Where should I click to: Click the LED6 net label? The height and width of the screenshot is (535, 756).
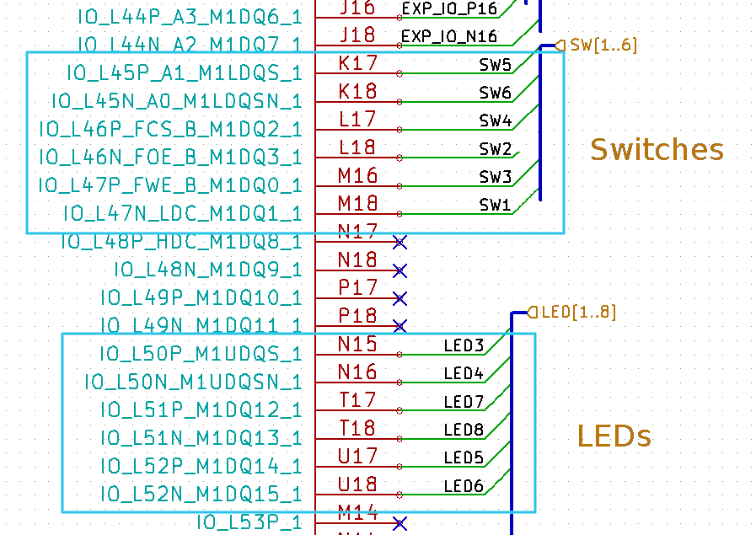point(464,486)
